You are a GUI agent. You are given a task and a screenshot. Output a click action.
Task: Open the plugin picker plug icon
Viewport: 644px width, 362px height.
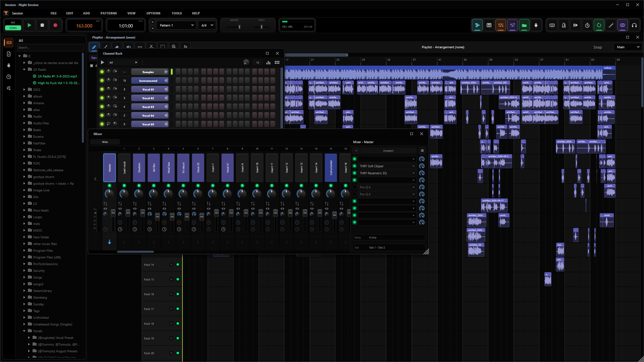coord(536,25)
